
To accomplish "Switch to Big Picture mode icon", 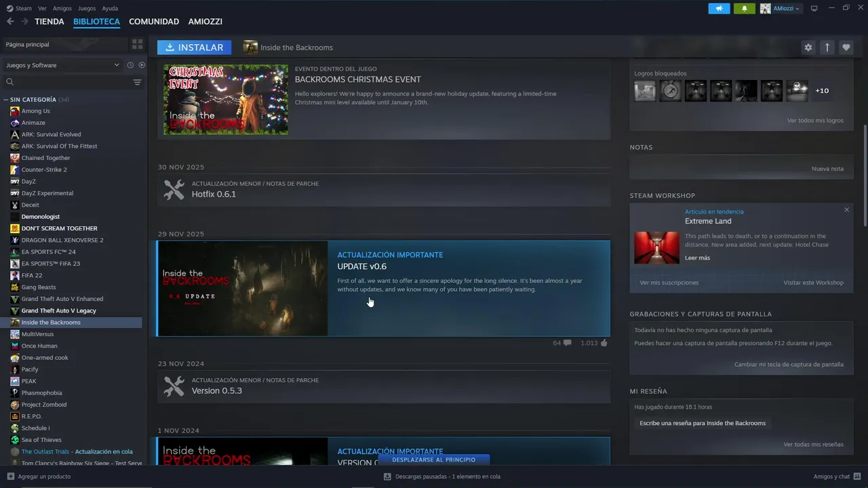I will [814, 8].
